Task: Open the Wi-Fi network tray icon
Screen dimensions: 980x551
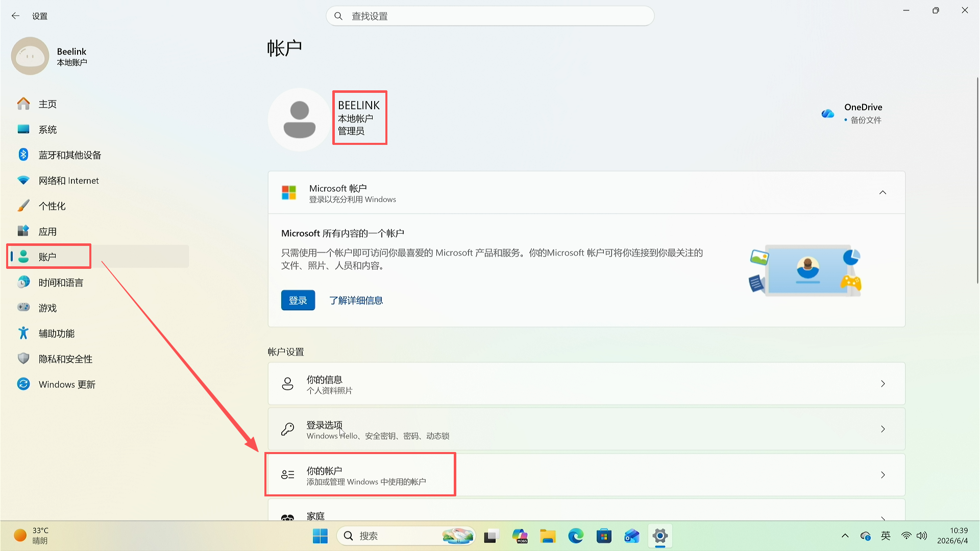Action: (906, 536)
